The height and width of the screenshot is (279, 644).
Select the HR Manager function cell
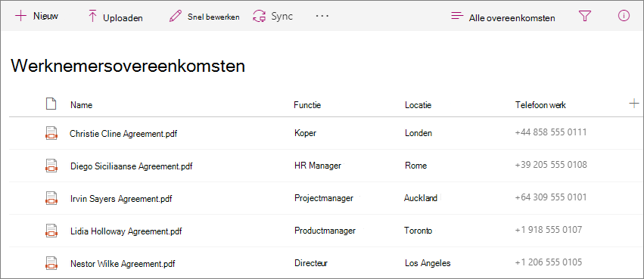318,166
